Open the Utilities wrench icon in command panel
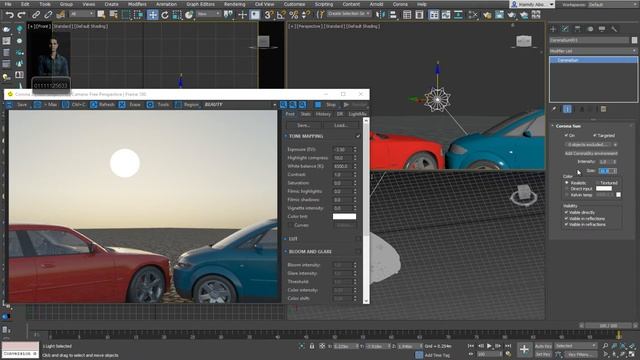Image resolution: width=640 pixels, height=360 pixels. [x=614, y=29]
